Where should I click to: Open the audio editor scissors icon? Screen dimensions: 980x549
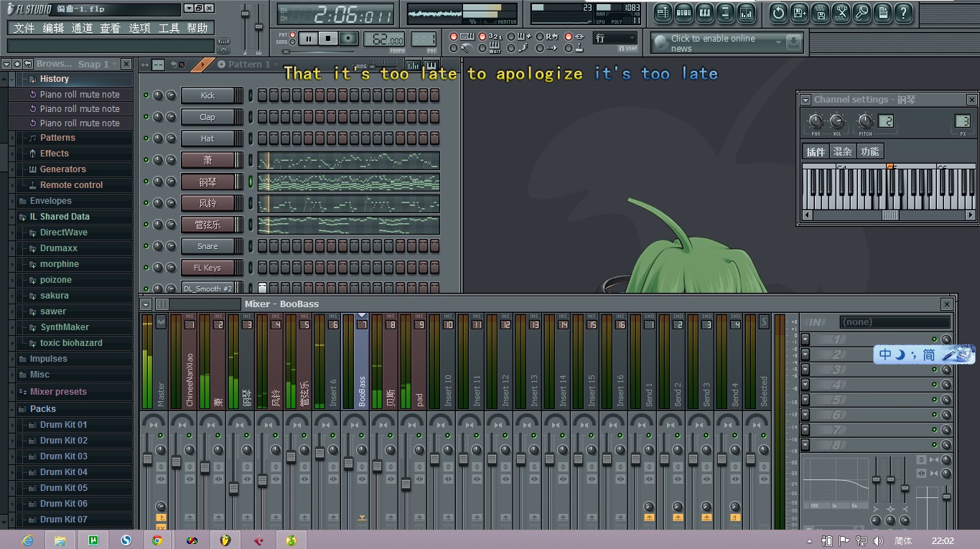[841, 12]
